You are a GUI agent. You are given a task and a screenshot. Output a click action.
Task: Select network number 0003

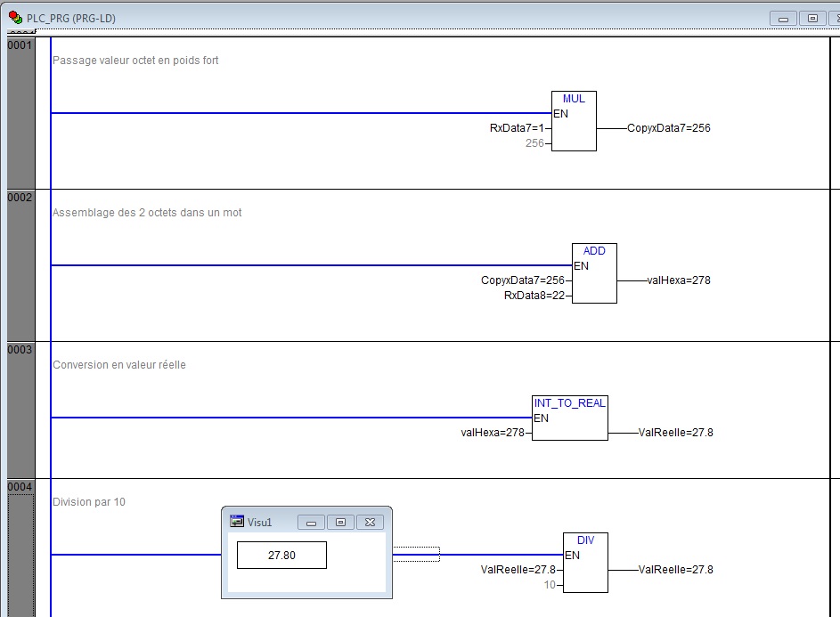coord(20,349)
